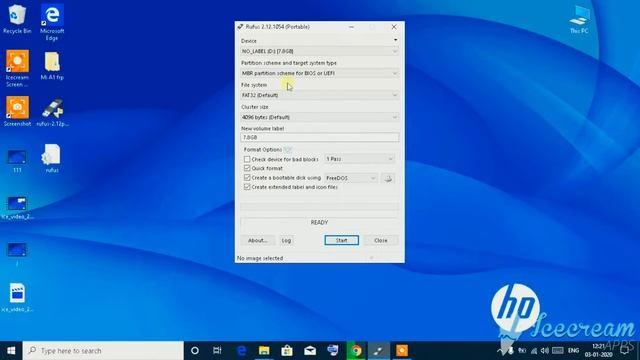Click the taskbar search box

click(103, 351)
